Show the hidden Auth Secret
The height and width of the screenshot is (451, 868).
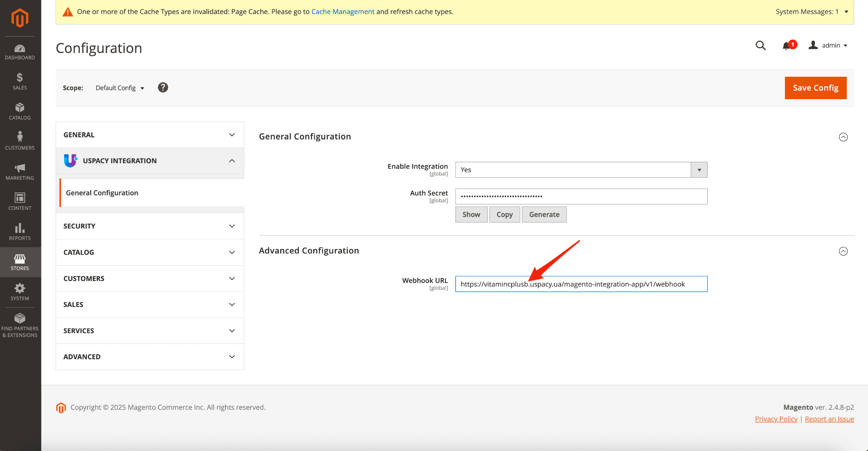(x=471, y=214)
